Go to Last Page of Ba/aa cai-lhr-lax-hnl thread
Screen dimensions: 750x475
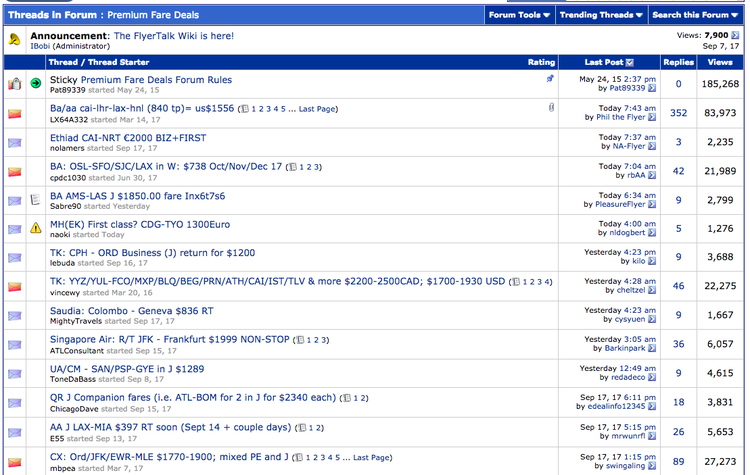[317, 109]
